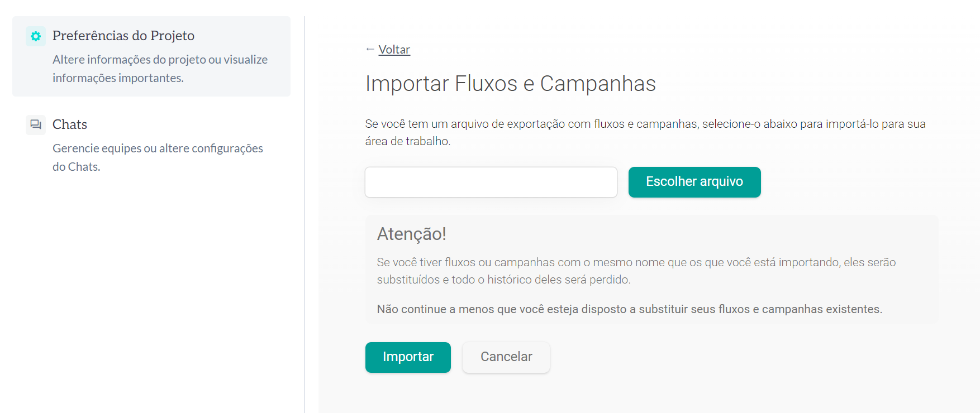Viewport: 980px width, 413px height.
Task: Open the "Chats" settings section title
Action: click(x=70, y=124)
